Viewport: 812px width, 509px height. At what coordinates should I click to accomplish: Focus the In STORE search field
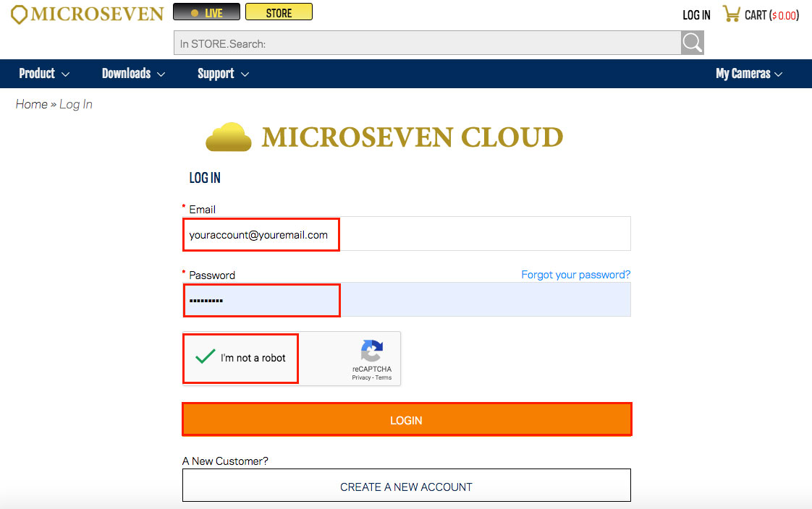coord(427,43)
